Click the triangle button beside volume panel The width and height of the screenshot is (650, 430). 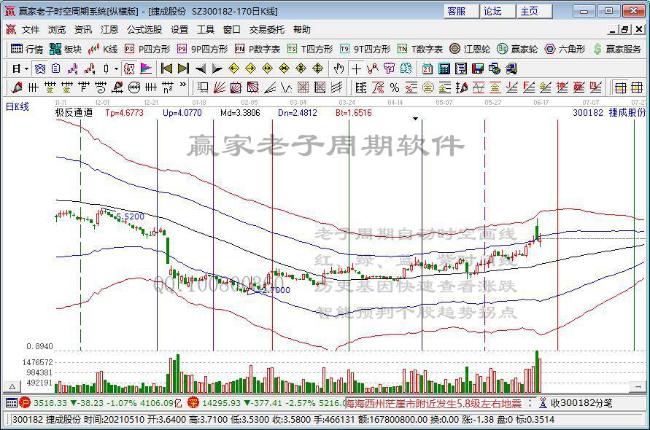pos(12,387)
